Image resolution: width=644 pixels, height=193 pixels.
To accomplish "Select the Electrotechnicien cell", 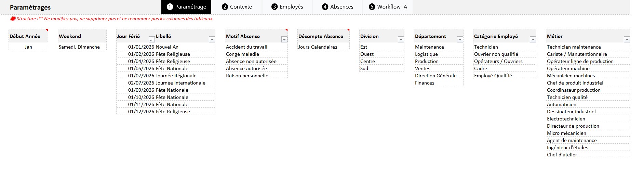I will (x=588, y=119).
